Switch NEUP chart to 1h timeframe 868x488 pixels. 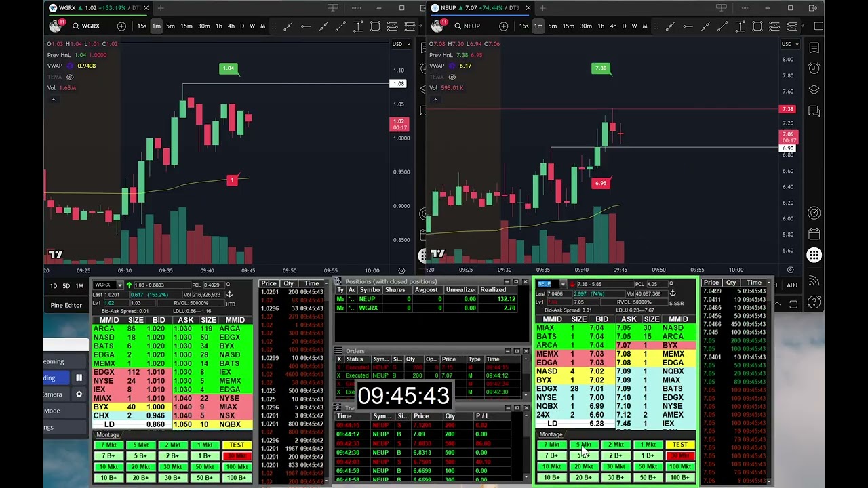(x=601, y=26)
